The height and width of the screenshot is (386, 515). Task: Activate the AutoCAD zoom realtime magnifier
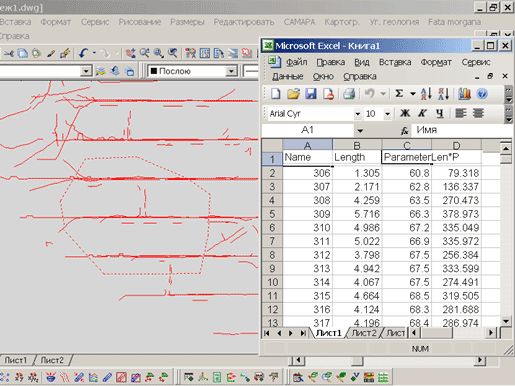pyautogui.click(x=144, y=53)
